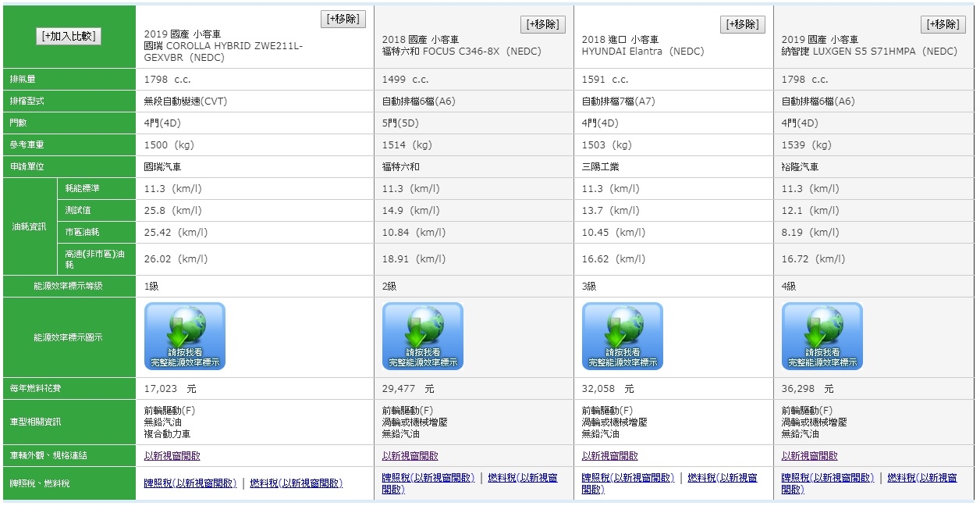
Task: Click the HYUNDAI Elantra (NEDC) model title
Action: pyautogui.click(x=643, y=52)
